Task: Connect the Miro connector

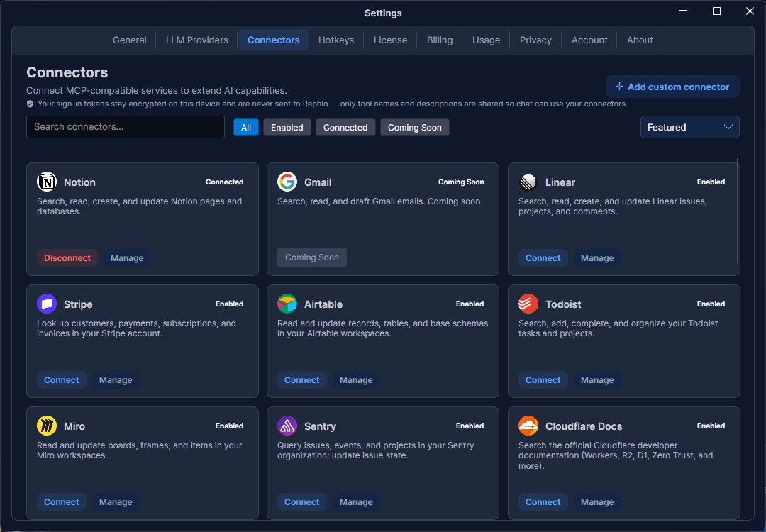Action: coord(62,502)
